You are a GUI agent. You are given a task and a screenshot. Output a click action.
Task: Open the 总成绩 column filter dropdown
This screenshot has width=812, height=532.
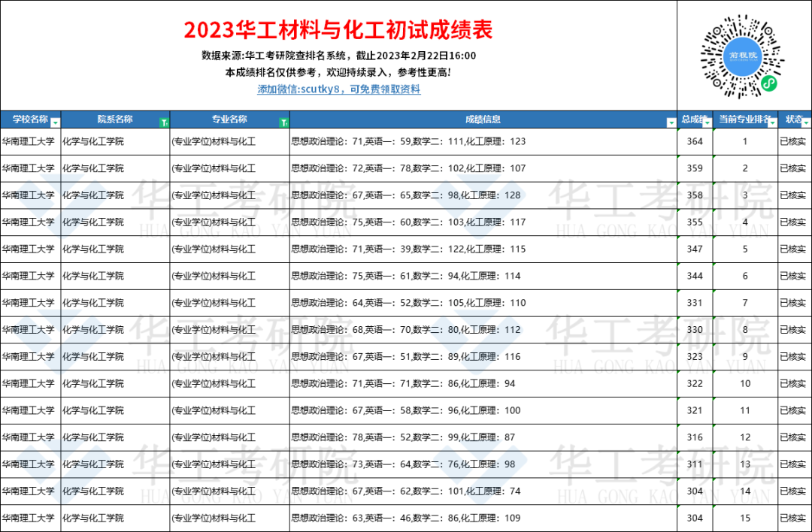[x=707, y=123]
